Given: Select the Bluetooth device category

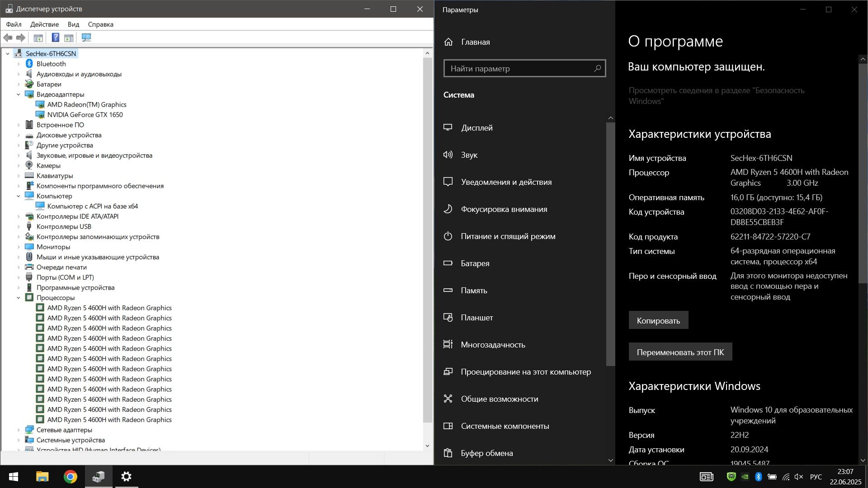Looking at the screenshot, I should [51, 64].
